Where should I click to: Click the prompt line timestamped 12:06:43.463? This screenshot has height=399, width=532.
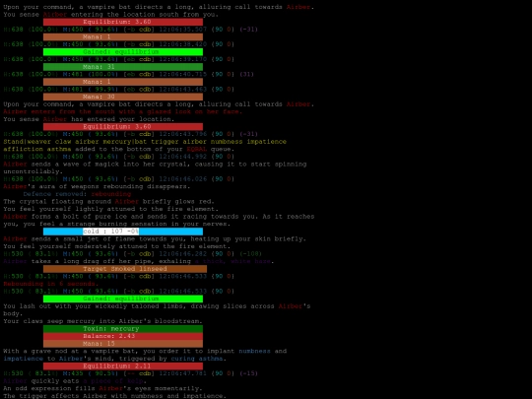pyautogui.click(x=119, y=89)
